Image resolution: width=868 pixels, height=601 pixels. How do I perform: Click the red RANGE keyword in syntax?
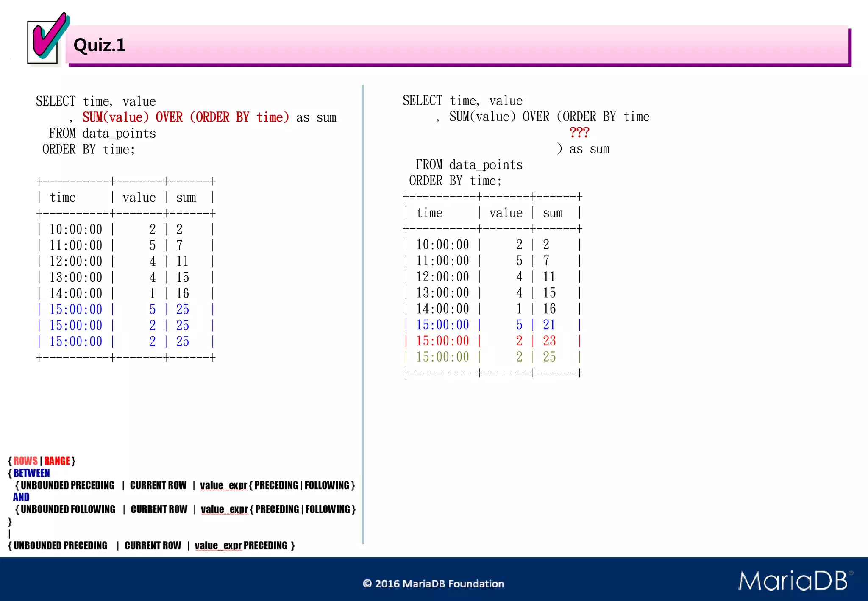(x=57, y=461)
